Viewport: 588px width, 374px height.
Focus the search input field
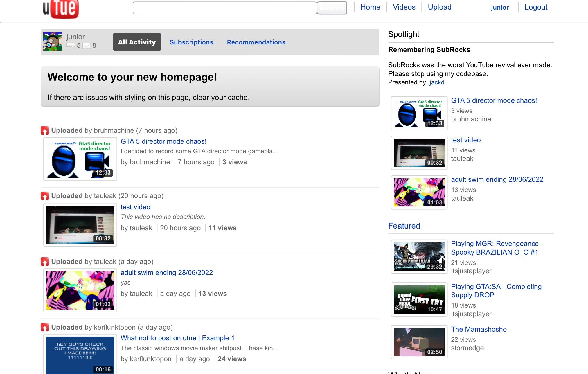tap(224, 8)
